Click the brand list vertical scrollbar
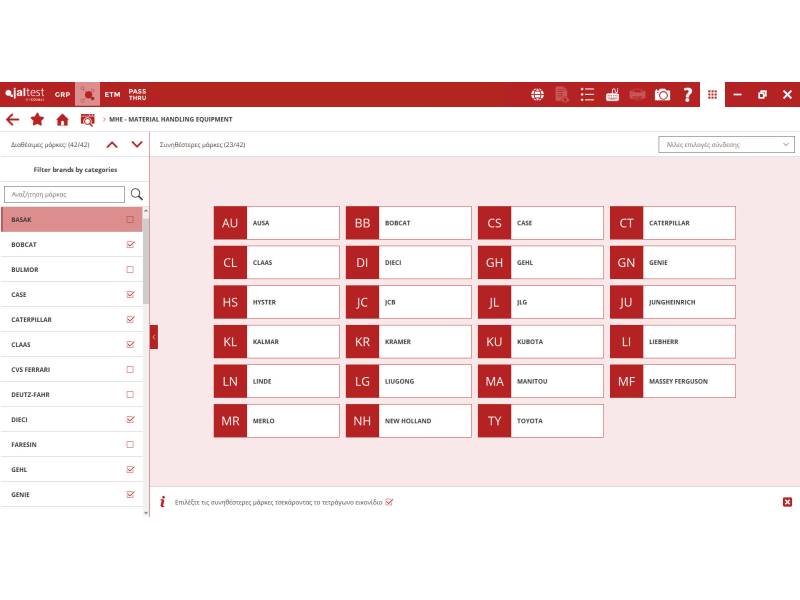This screenshot has width=800, height=600. coord(146,260)
